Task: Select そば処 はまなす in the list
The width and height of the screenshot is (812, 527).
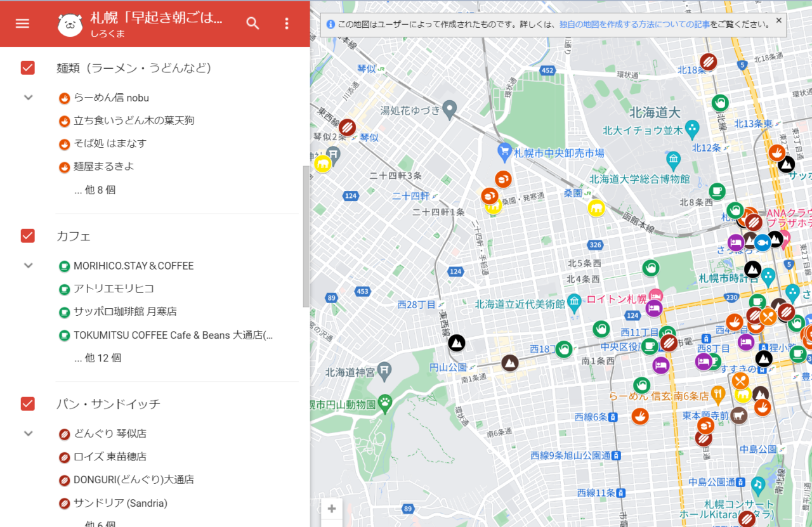Action: click(x=110, y=143)
